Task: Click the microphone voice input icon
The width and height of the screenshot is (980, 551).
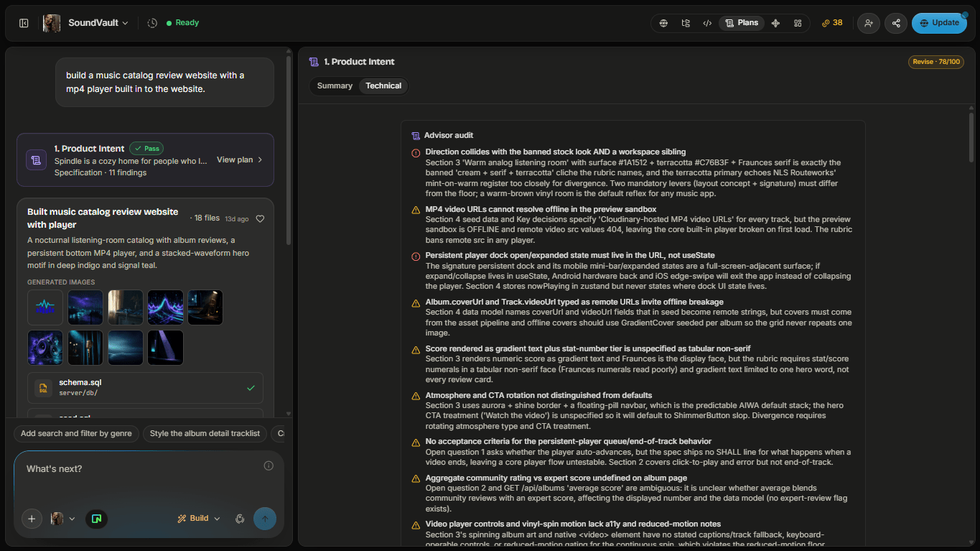Action: 240,519
